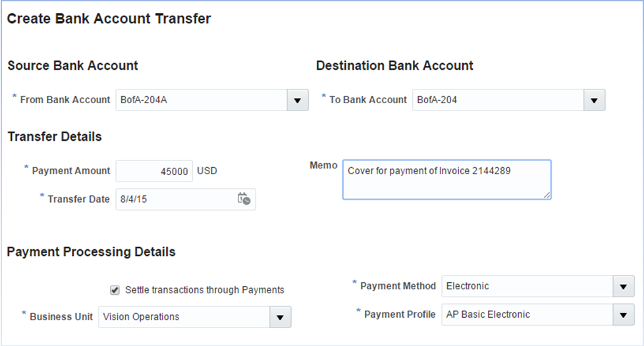644x346 pixels.
Task: Expand the Payment Profile dropdown arrow
Action: (x=623, y=315)
